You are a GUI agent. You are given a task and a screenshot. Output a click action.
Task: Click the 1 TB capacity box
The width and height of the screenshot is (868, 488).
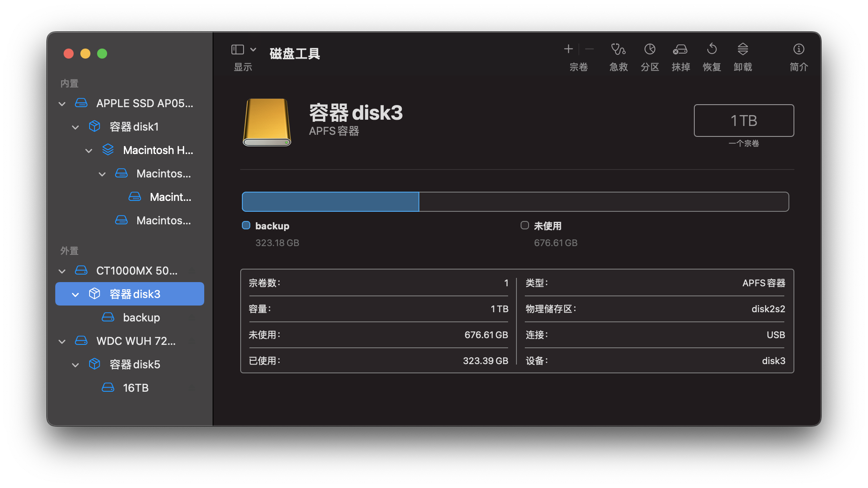(744, 121)
